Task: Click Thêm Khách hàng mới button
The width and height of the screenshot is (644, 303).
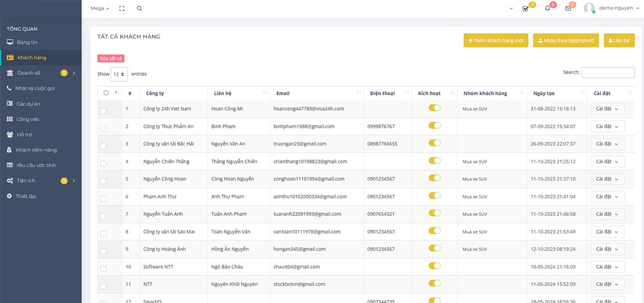Action: tap(495, 41)
